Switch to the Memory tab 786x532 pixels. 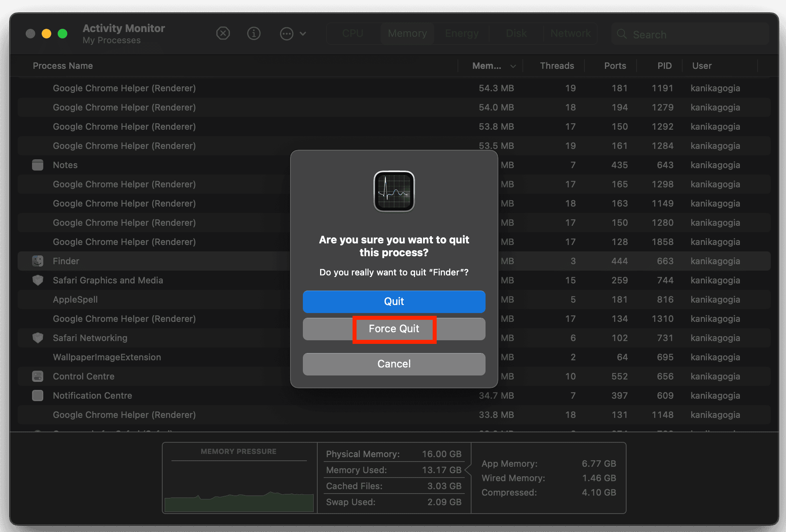(x=407, y=34)
